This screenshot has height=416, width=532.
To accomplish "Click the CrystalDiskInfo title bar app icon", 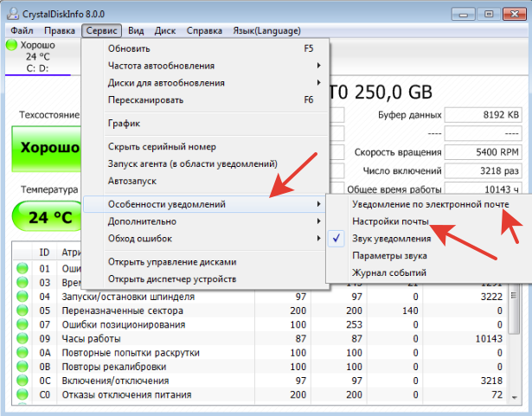I will (13, 14).
